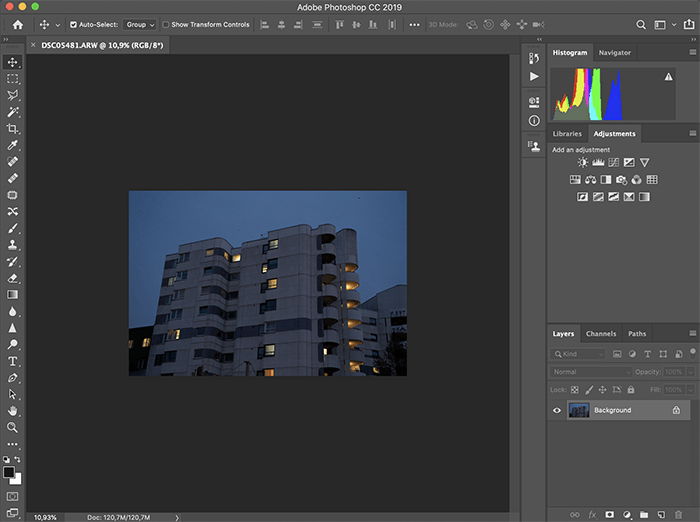This screenshot has width=700, height=522.
Task: Pick the Zoom tool magnifier
Action: tap(13, 427)
